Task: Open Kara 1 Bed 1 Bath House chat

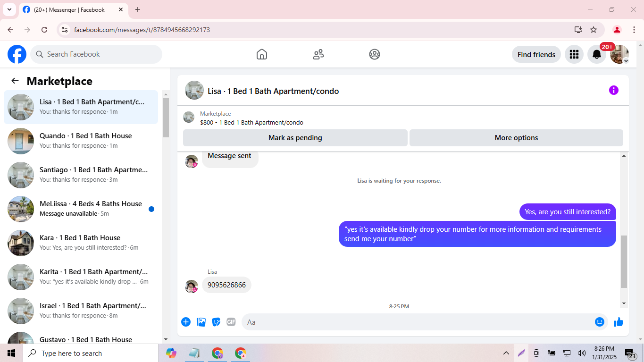Action: pyautogui.click(x=81, y=243)
